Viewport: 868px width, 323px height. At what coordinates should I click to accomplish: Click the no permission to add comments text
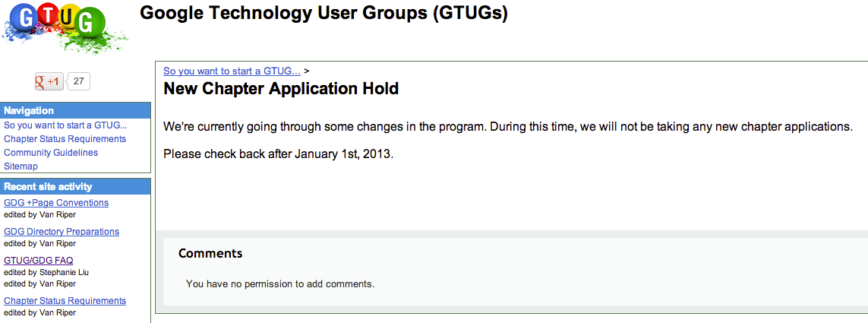[280, 284]
